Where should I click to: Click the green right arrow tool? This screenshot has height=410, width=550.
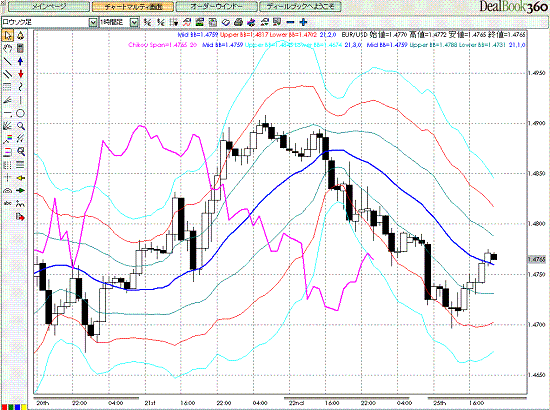click(21, 190)
